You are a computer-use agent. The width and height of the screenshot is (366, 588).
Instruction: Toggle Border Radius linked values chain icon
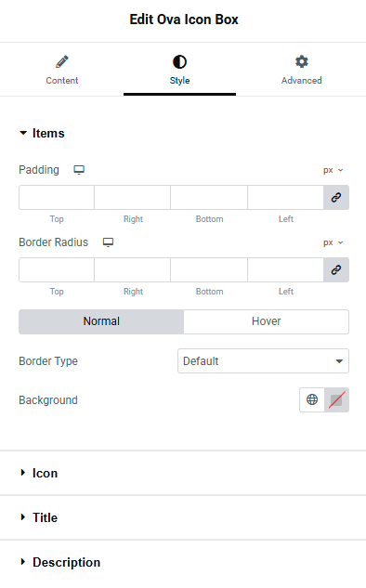tap(336, 269)
